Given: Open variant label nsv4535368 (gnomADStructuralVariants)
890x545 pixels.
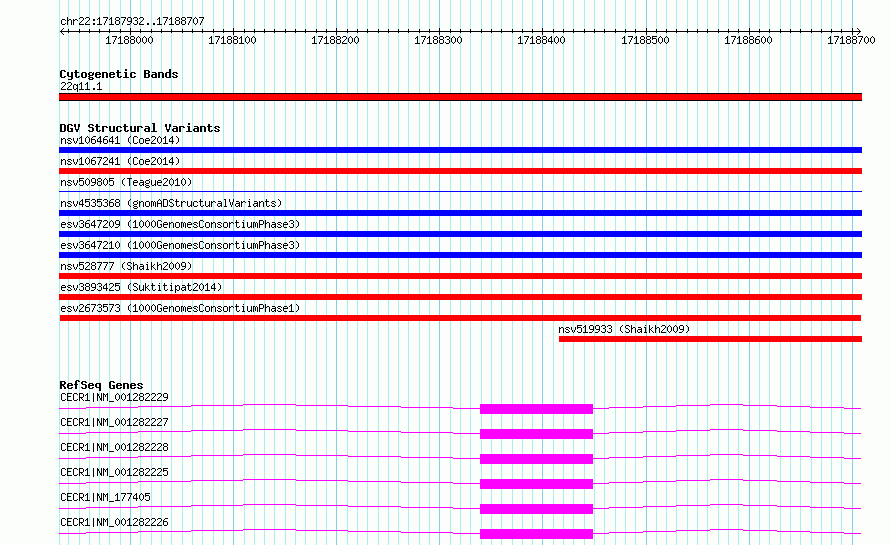Looking at the screenshot, I should [x=171, y=203].
